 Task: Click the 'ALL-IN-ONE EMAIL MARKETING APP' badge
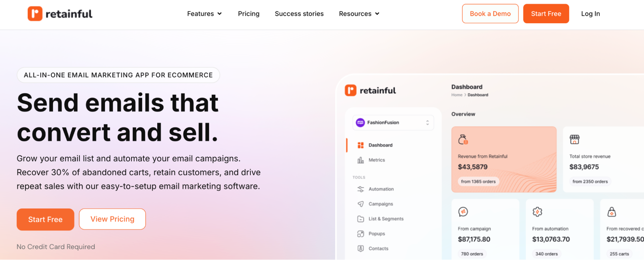click(118, 75)
